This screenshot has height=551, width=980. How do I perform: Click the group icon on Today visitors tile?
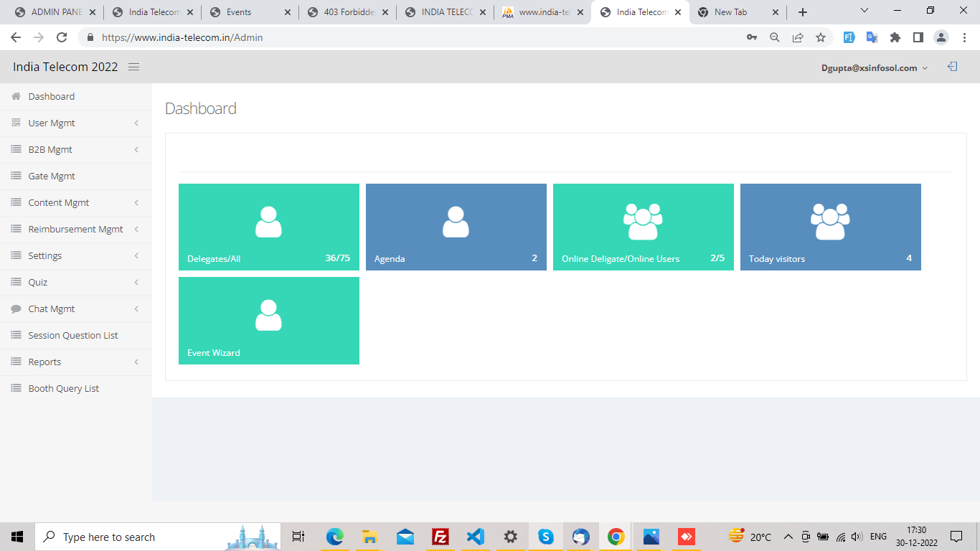830,222
